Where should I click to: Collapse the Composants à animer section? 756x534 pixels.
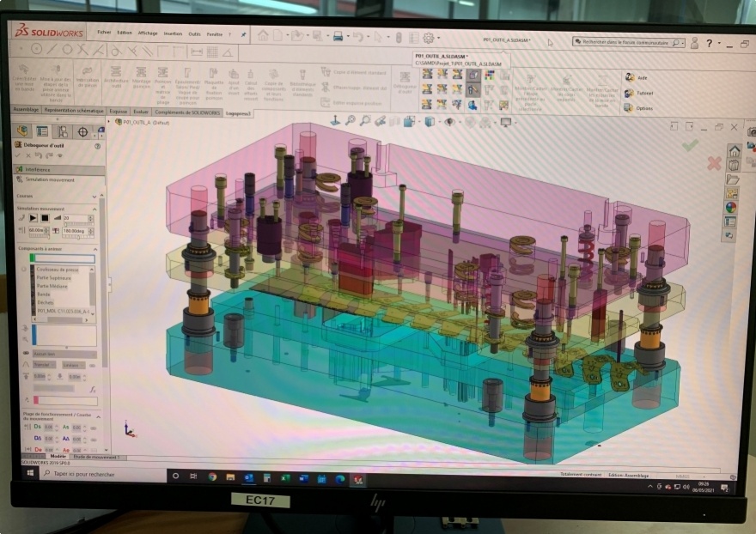pyautogui.click(x=94, y=250)
